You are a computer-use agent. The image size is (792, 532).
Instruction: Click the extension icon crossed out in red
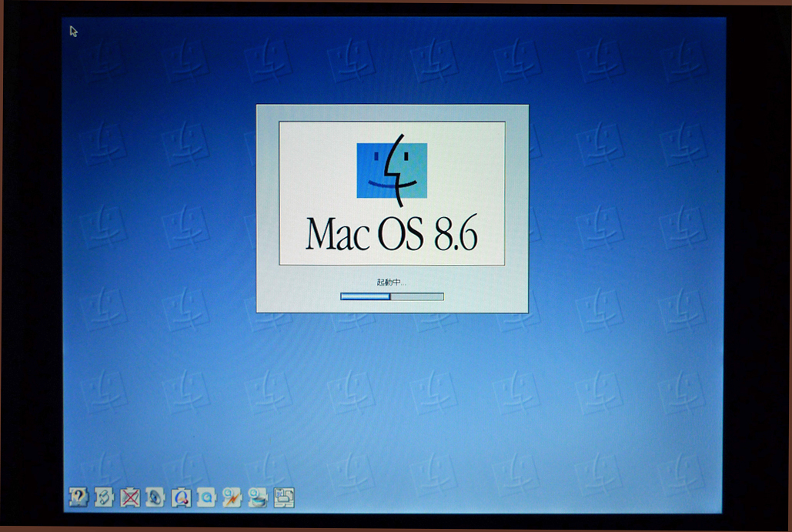(130, 497)
